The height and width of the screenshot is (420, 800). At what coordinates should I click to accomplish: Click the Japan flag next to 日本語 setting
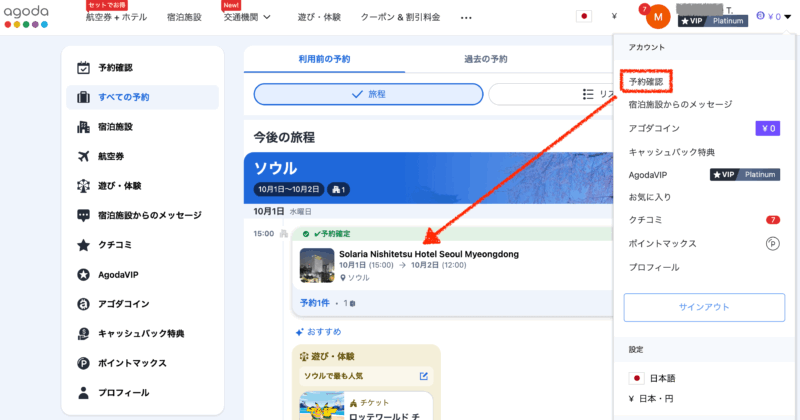(636, 378)
